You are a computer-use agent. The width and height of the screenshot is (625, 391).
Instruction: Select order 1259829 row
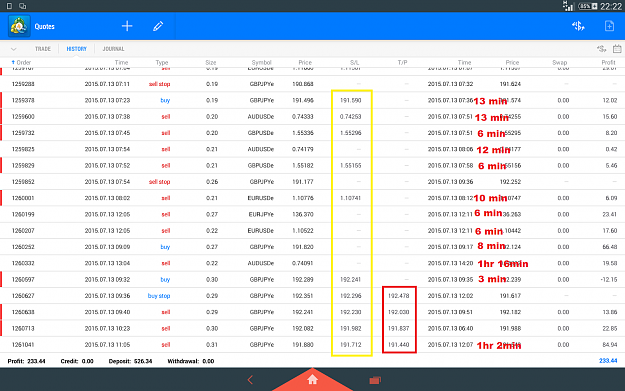pos(312,165)
